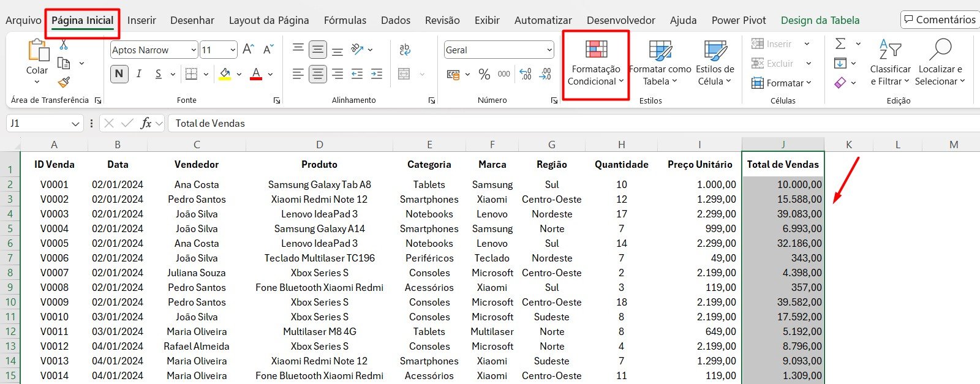
Task: Click the Insert Function fx icon
Action: coord(146,123)
